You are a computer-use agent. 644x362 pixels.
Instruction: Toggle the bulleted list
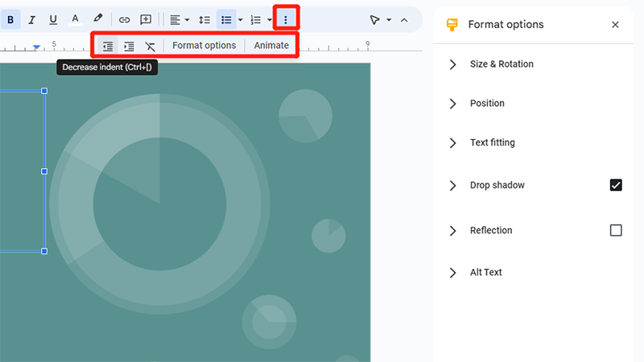point(226,19)
